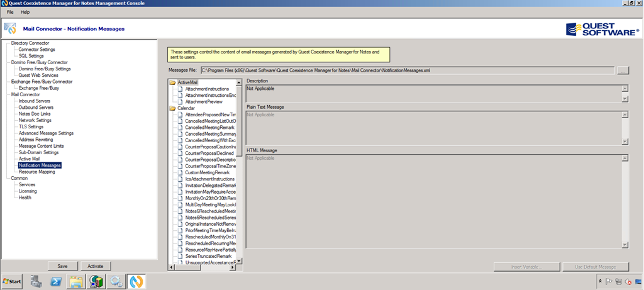Image resolution: width=644 pixels, height=290 pixels.
Task: Open the network computer taskbar icon
Action: (x=96, y=281)
